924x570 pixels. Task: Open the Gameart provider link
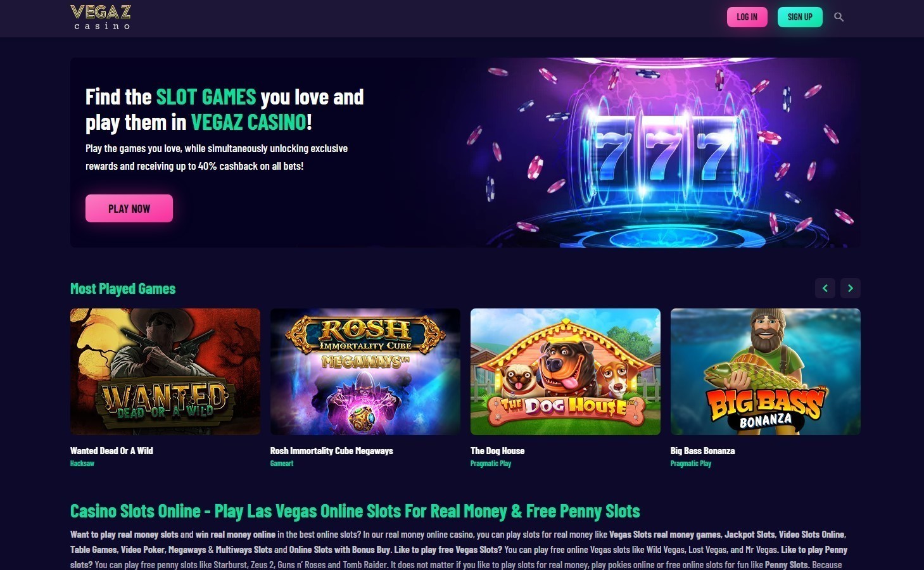282,464
